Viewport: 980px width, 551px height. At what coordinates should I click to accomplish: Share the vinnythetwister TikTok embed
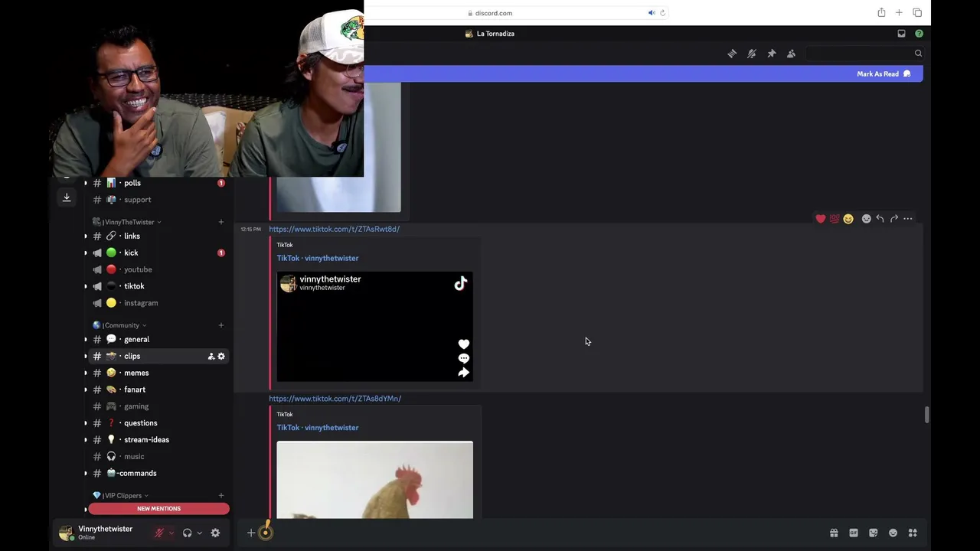coord(463,373)
